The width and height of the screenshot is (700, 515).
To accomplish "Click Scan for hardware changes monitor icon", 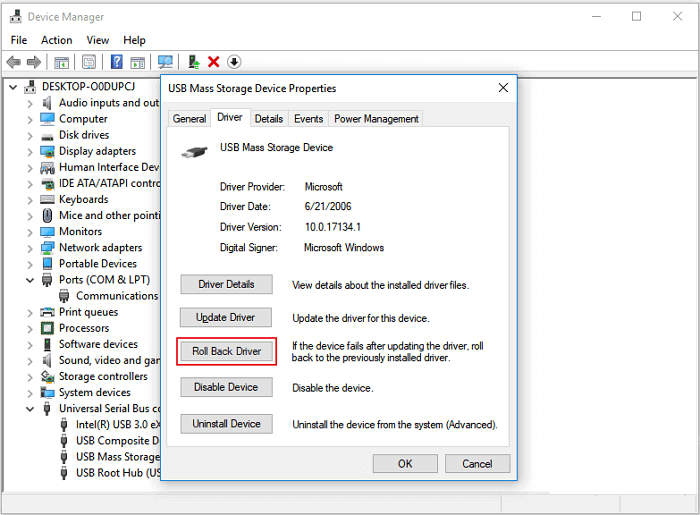I will click(165, 62).
